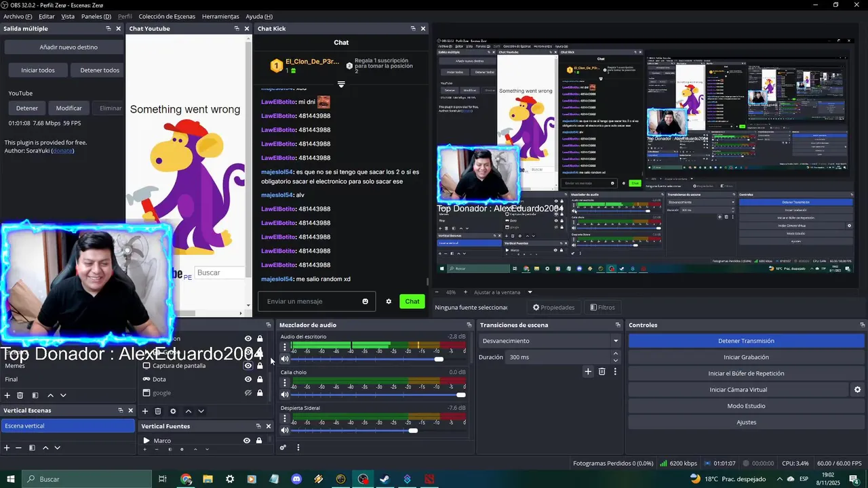Open Windows notification center icon
The image size is (868, 488).
[x=854, y=479]
